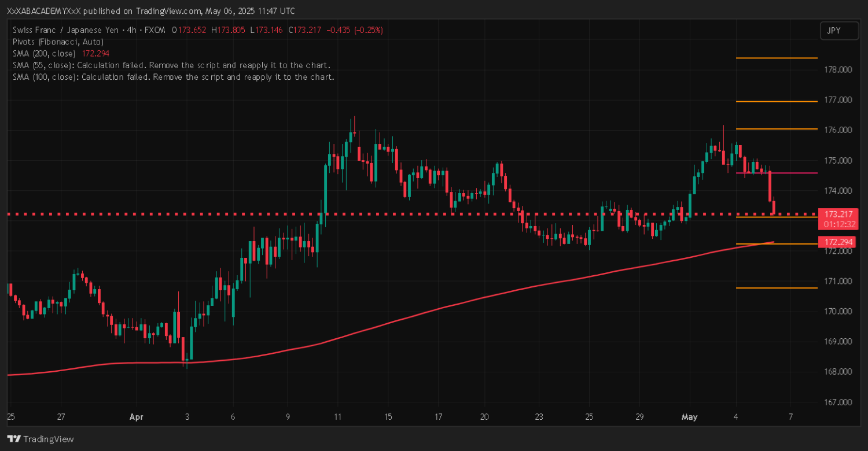Viewport: 868px width, 451px height.
Task: Click the Apr label on the time axis
Action: pos(136,417)
